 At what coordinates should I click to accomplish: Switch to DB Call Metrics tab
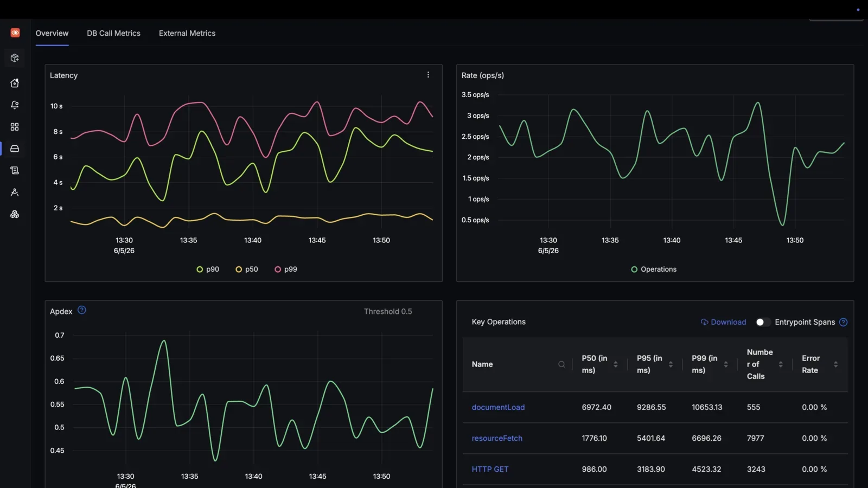113,33
